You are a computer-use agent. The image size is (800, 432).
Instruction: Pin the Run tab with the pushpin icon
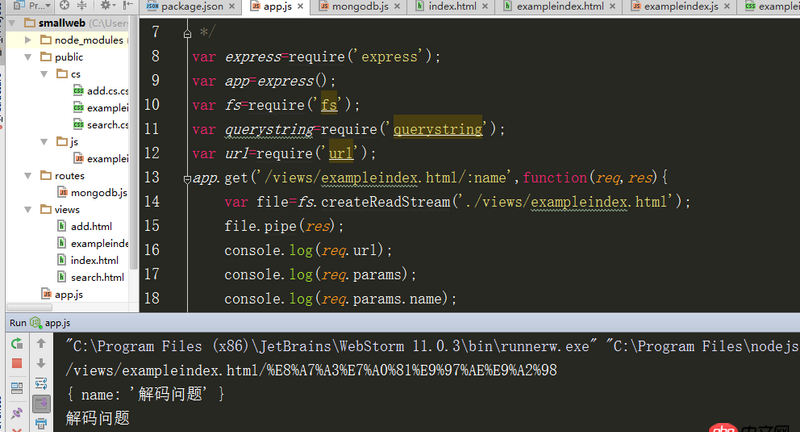17,413
